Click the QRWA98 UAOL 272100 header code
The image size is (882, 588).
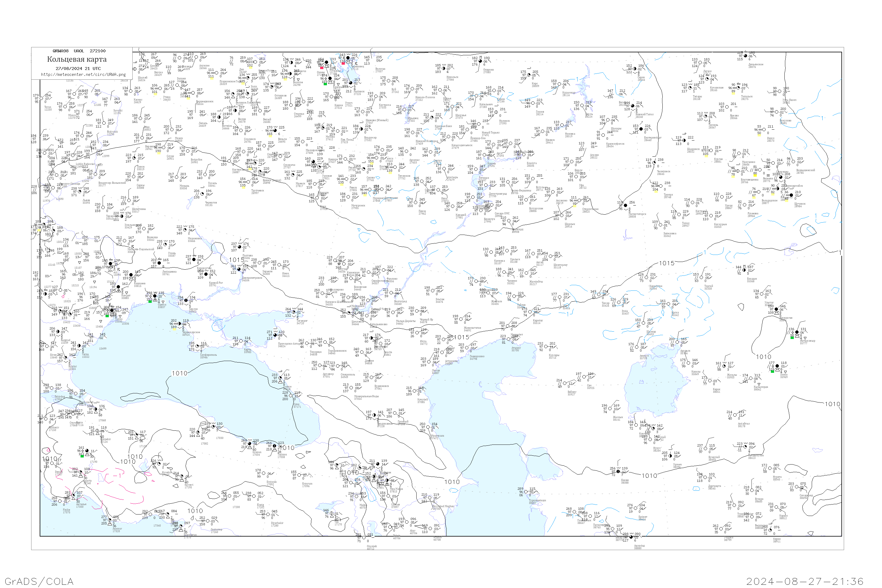coord(79,51)
